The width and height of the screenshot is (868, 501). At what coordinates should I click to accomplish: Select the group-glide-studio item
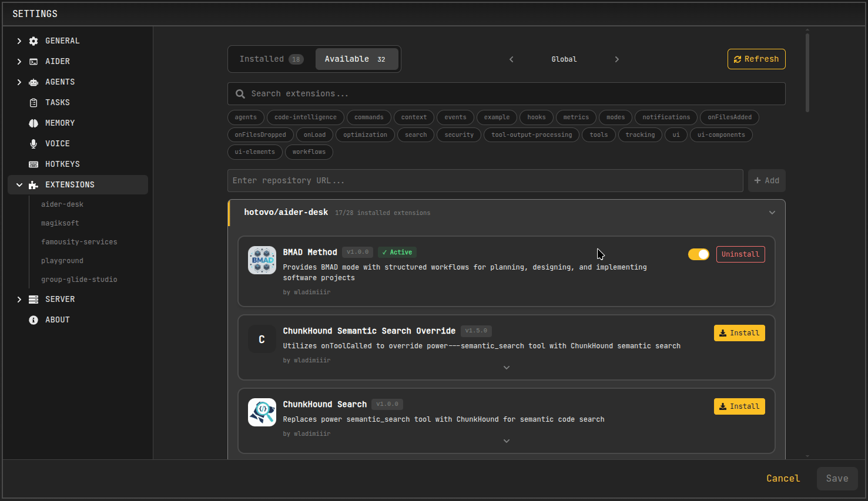pyautogui.click(x=79, y=280)
